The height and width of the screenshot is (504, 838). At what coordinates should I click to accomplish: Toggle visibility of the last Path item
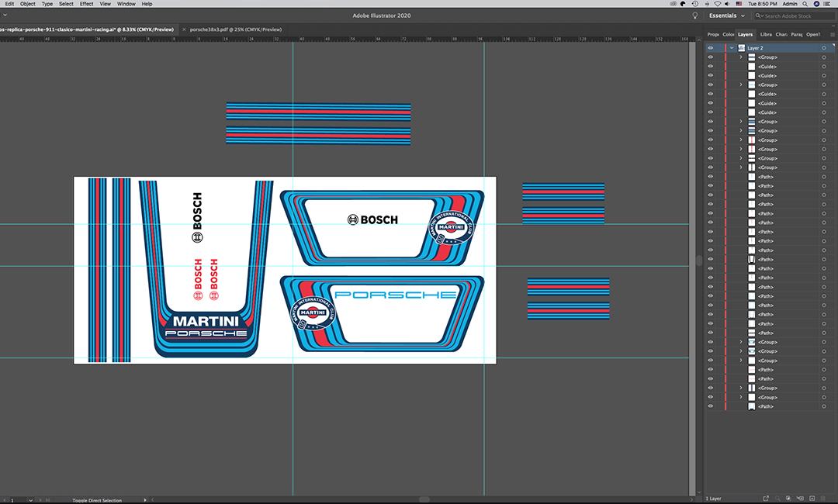[710, 406]
